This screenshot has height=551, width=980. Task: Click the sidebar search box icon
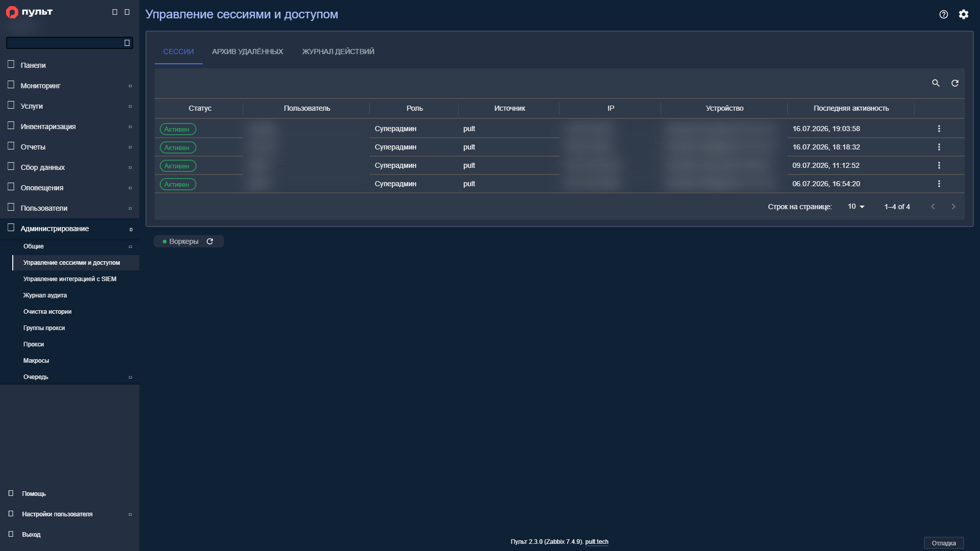[127, 43]
